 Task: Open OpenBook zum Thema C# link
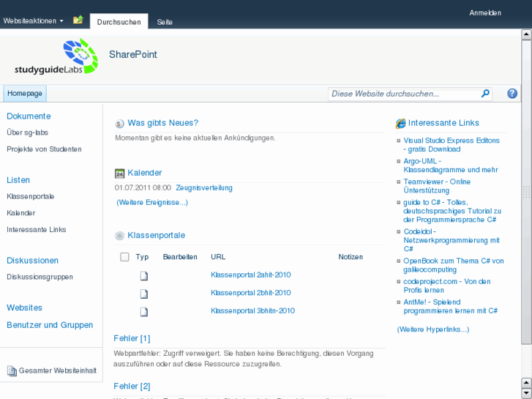pyautogui.click(x=453, y=265)
